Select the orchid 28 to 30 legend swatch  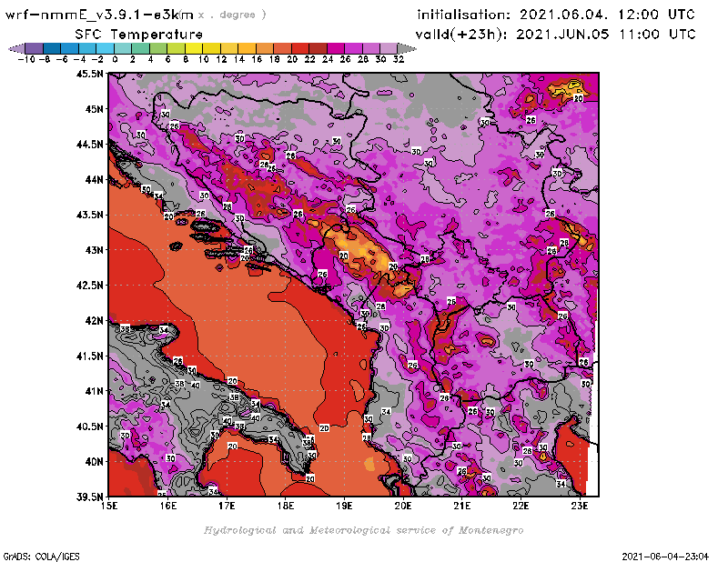[x=371, y=48]
